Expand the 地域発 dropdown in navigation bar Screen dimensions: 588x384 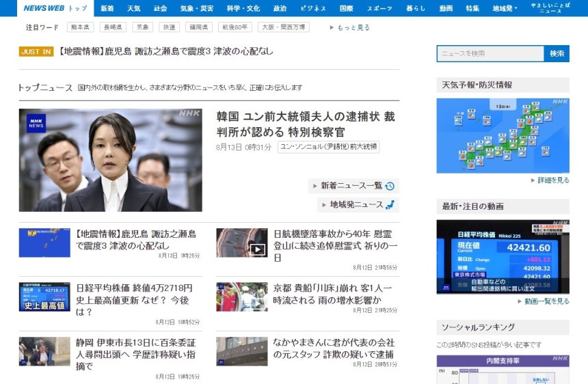pyautogui.click(x=507, y=8)
